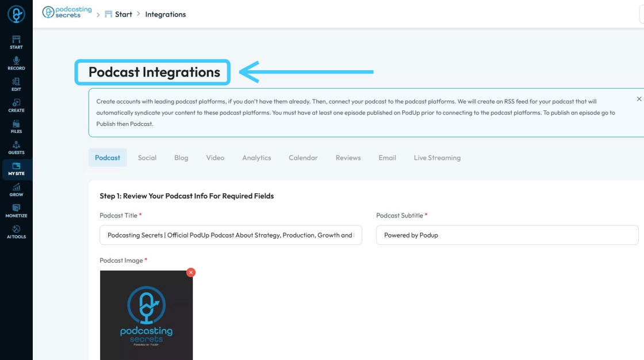The width and height of the screenshot is (644, 360).
Task: Open the Edit section in sidebar
Action: pyautogui.click(x=16, y=84)
